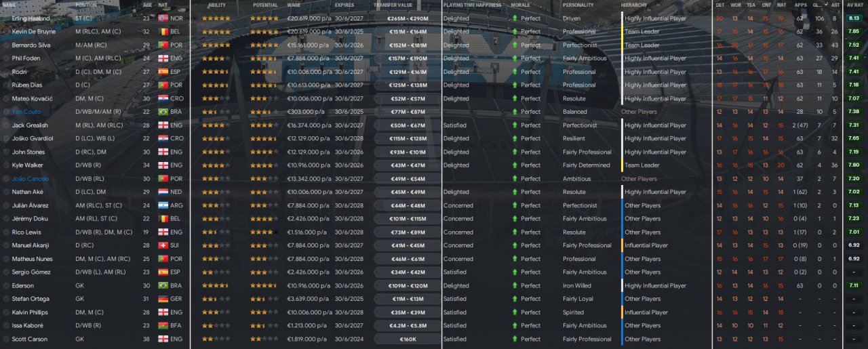Tick selection circle beside Mateo Kovačić
The width and height of the screenshot is (868, 349).
pos(6,98)
